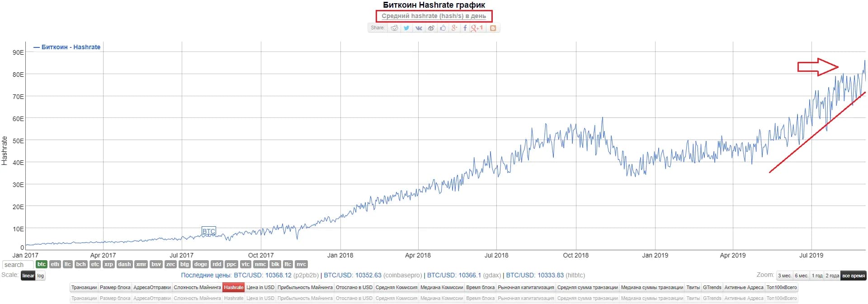Add the blk coin to chart
This screenshot has width=868, height=304.
tap(275, 264)
